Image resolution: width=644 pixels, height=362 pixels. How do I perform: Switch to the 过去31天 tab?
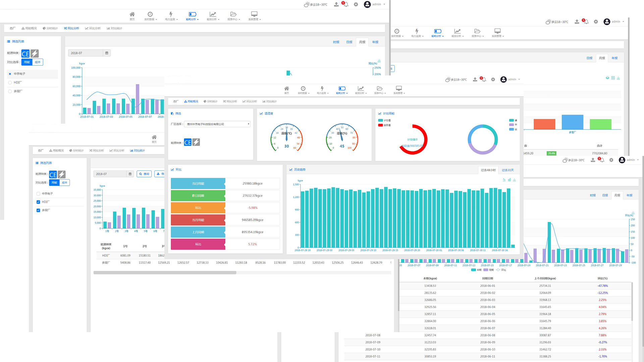(x=507, y=170)
